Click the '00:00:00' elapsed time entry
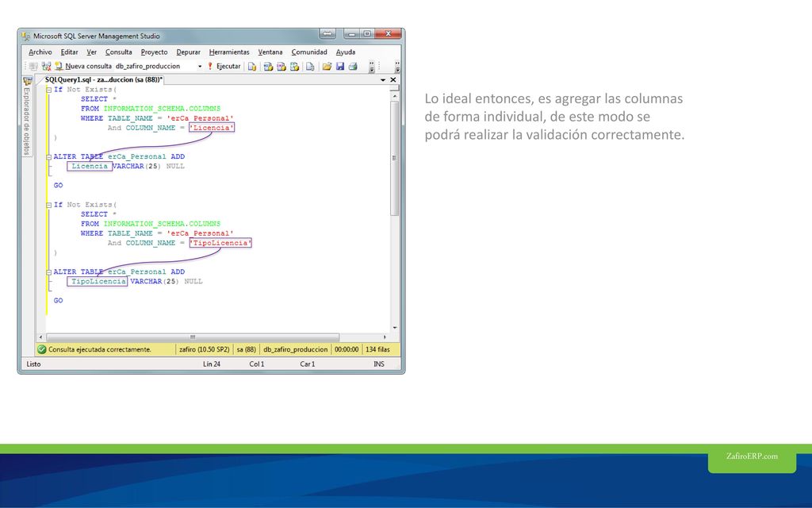This screenshot has width=812, height=508. [x=347, y=350]
